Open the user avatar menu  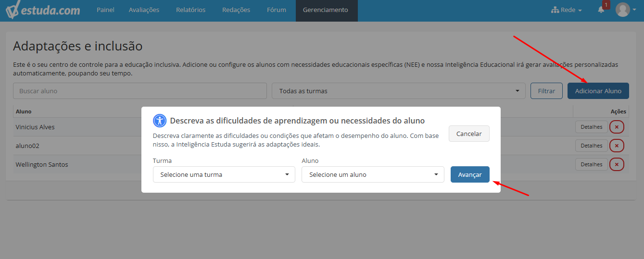coord(626,10)
